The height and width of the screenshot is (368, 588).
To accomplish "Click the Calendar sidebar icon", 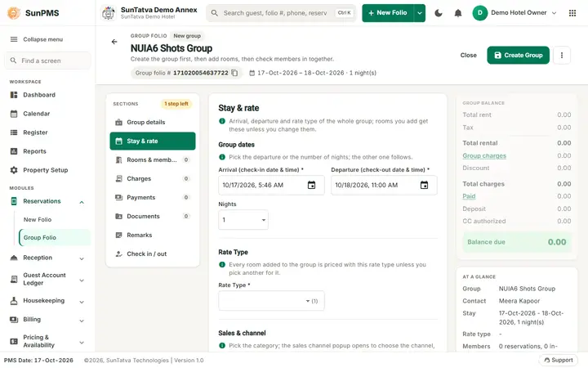I will 14,114.
